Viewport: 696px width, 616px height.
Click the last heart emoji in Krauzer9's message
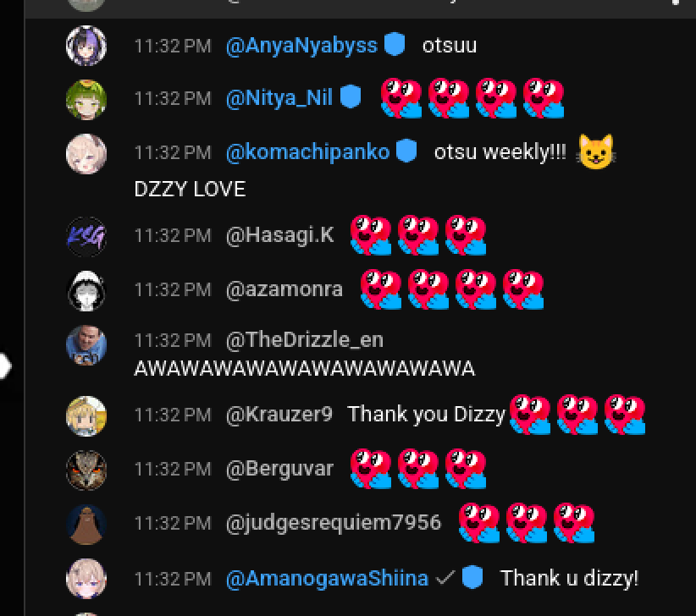[x=625, y=415]
